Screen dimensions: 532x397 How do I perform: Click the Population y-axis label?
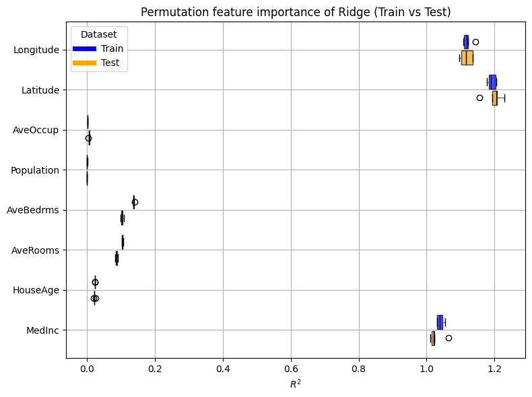pos(35,170)
